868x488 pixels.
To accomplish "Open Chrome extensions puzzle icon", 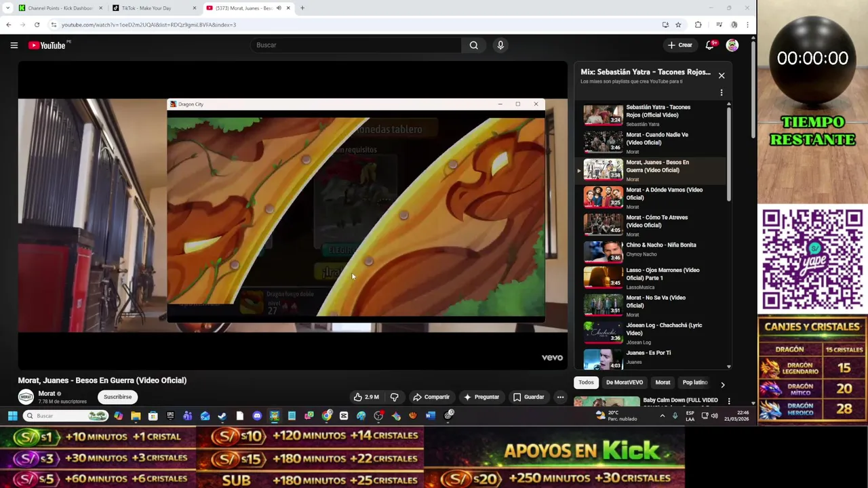I will pos(698,24).
